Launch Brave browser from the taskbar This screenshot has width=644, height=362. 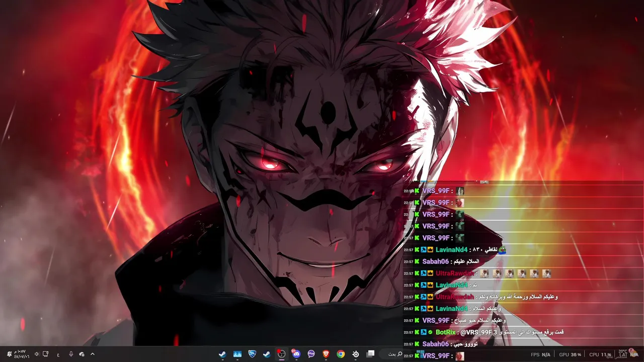(326, 354)
